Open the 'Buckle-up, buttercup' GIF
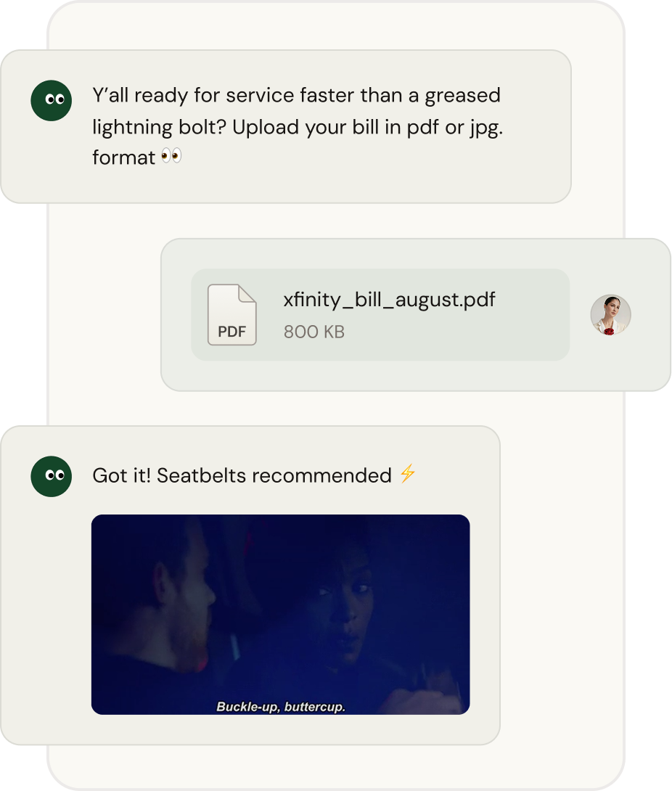The width and height of the screenshot is (672, 791). point(281,615)
